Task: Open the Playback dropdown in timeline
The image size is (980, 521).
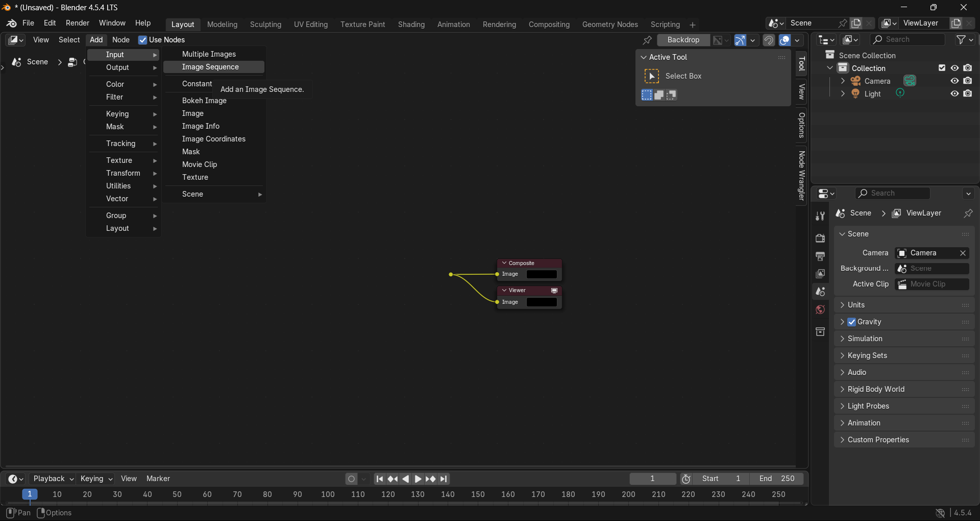Action: pos(53,479)
